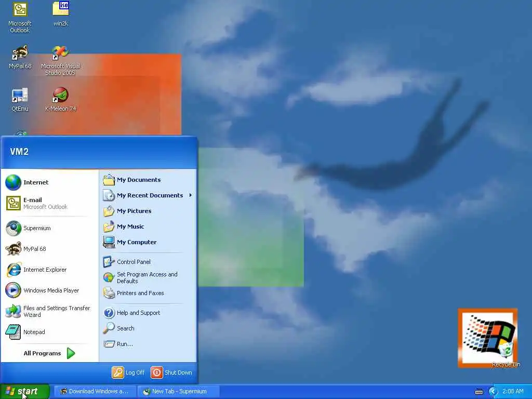Launch QtEmu desktop shortcut
This screenshot has height=399, width=532.
tap(20, 100)
